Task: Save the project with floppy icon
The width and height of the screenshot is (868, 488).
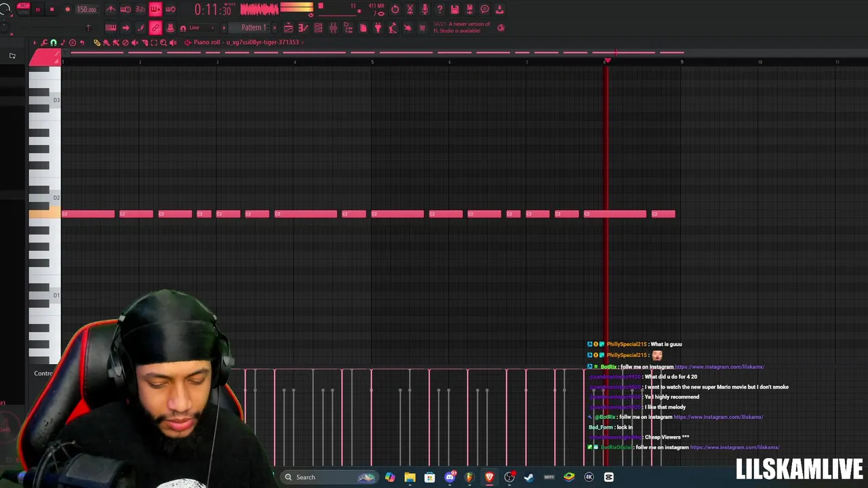Action: tap(454, 9)
